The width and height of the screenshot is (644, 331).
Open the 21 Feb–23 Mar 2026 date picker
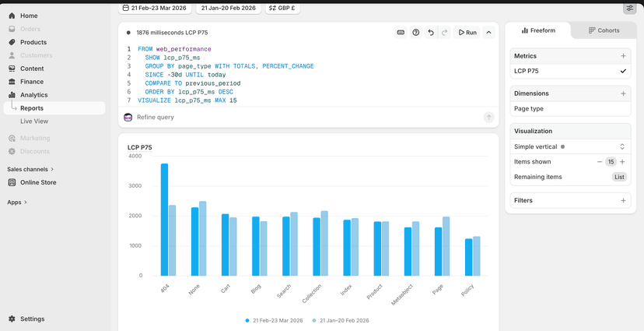pyautogui.click(x=155, y=8)
